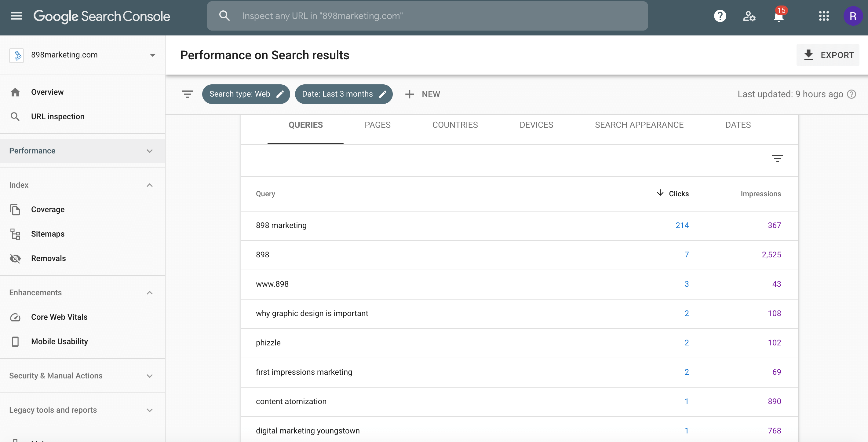Image resolution: width=868 pixels, height=442 pixels.
Task: Open Core Web Vitals report
Action: pos(59,317)
